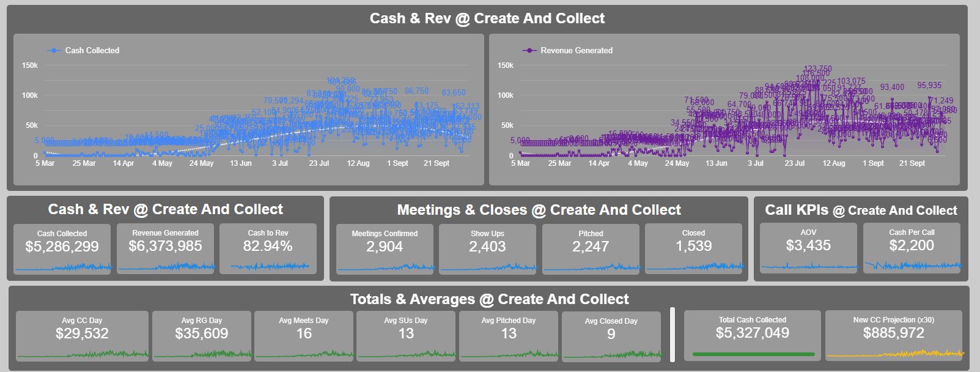Select the 103,075 data label in Revenue chart
980x372 pixels.
pos(851,81)
